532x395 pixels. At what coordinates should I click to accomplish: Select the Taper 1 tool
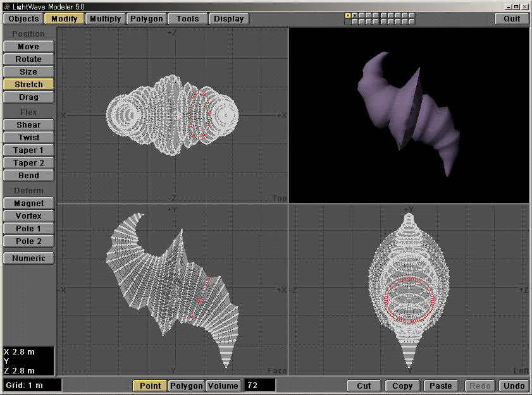pos(28,150)
